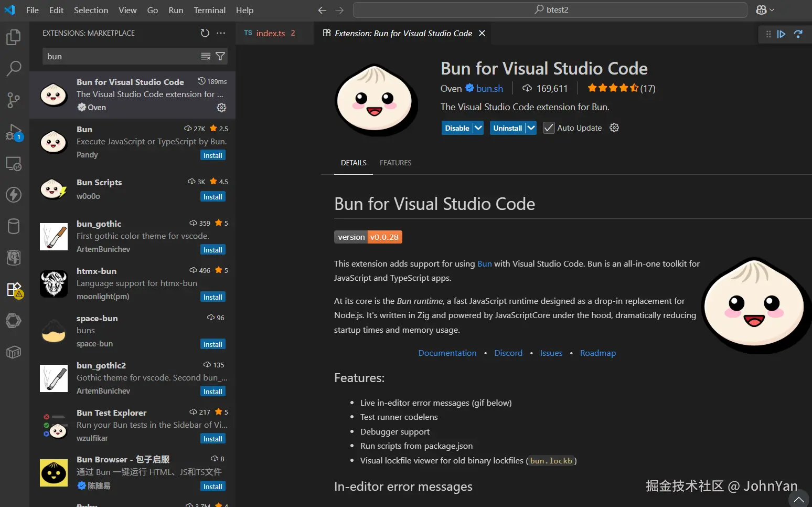
Task: Open the File menu
Action: tap(33, 10)
